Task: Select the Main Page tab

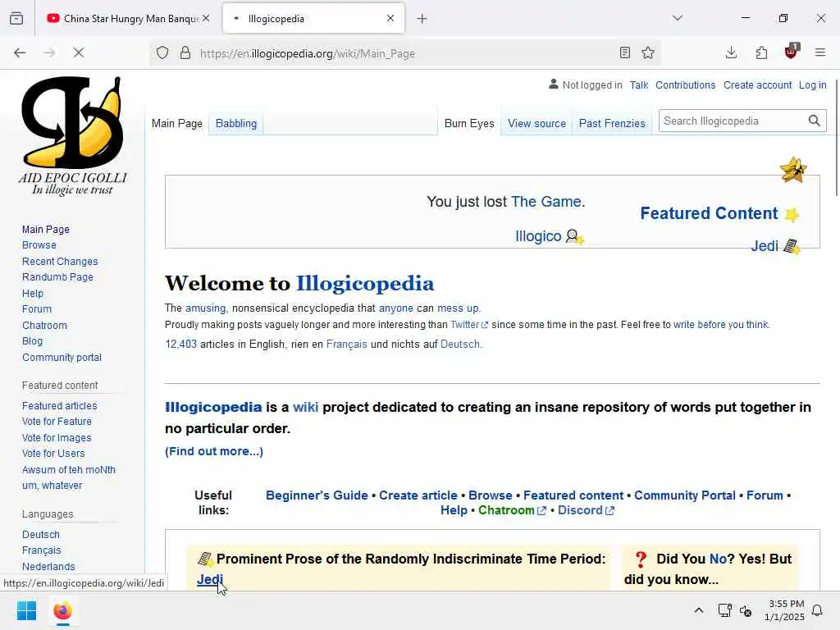Action: coord(177,123)
